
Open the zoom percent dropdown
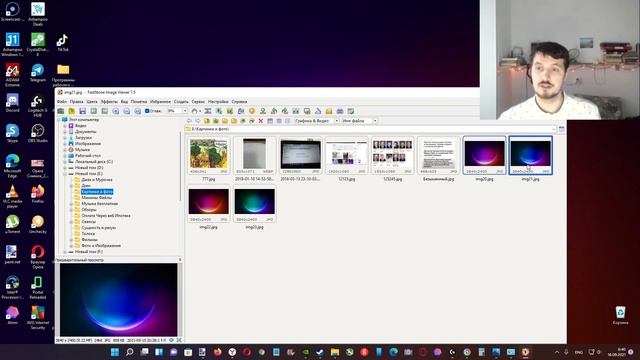tap(185, 111)
